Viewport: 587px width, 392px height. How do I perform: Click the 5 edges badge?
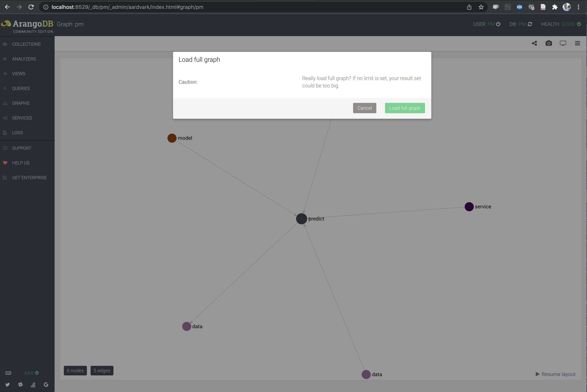(x=102, y=370)
